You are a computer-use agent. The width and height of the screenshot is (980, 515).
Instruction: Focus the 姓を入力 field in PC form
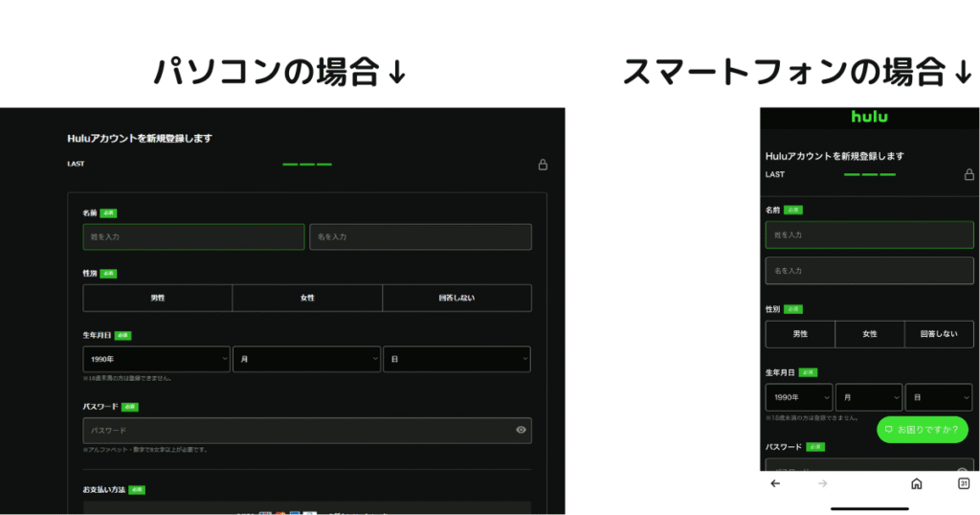tap(193, 236)
